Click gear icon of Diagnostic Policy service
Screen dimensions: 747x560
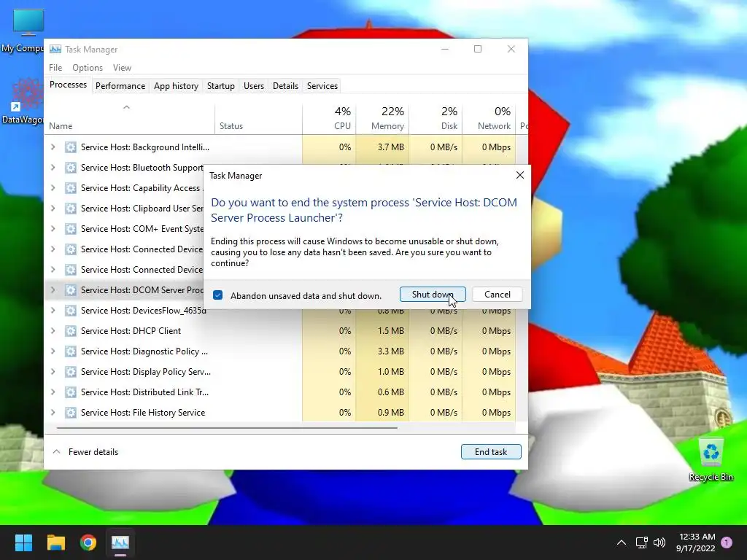pos(71,351)
